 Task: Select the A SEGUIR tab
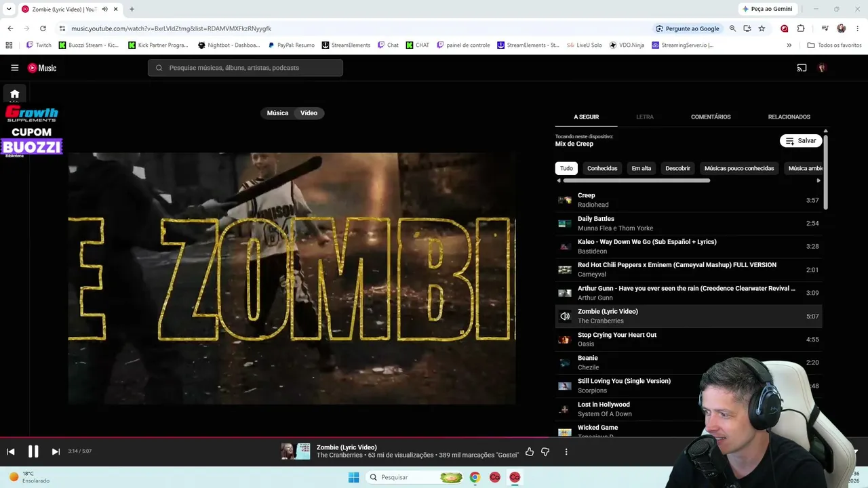586,117
